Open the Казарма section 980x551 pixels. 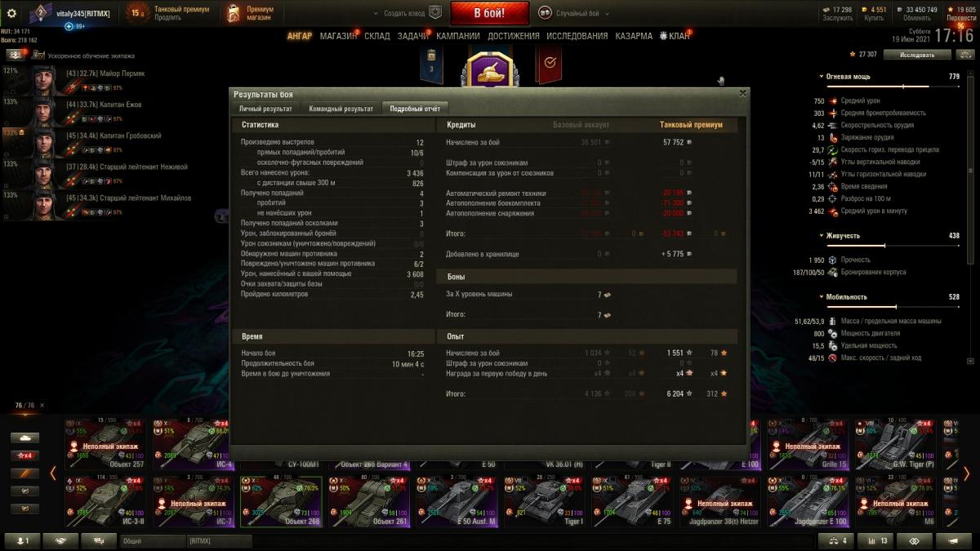pyautogui.click(x=634, y=36)
